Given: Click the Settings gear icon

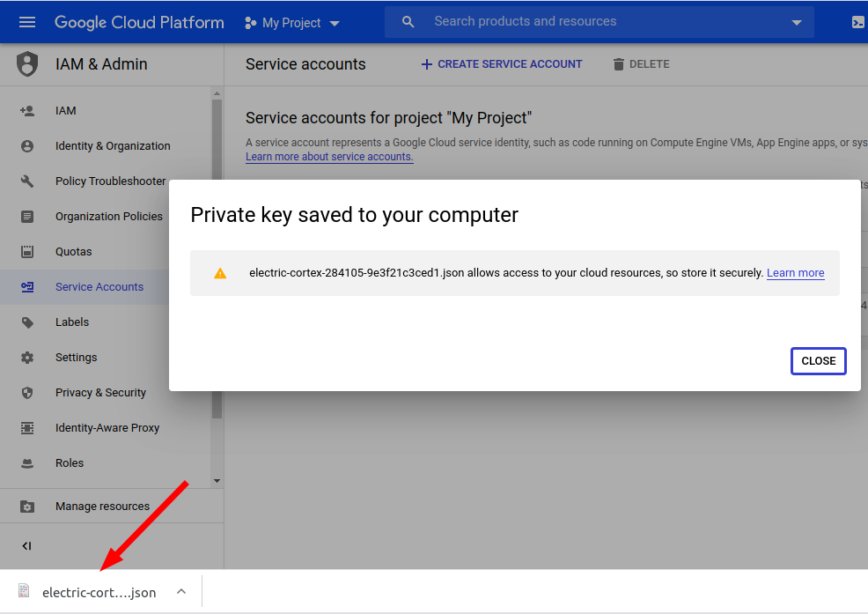Looking at the screenshot, I should tap(27, 358).
